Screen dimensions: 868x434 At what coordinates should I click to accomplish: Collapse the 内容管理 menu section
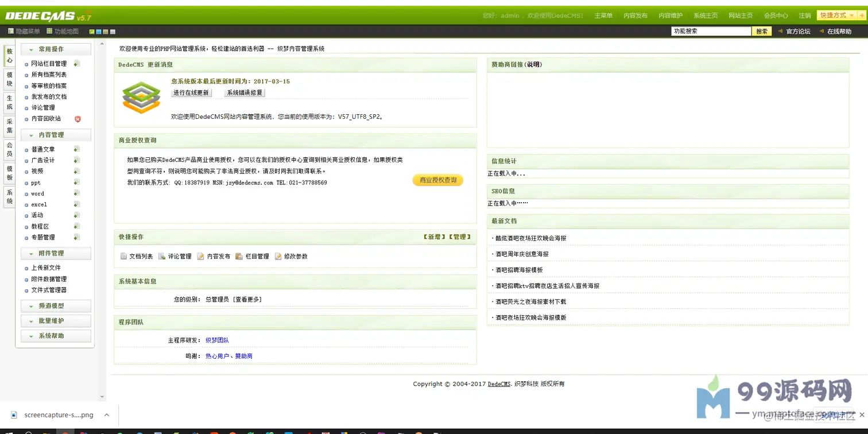click(x=56, y=135)
